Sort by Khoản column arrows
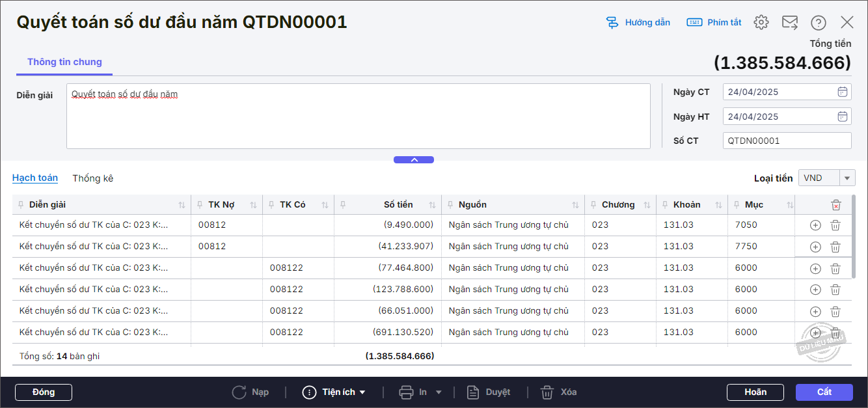This screenshot has width=868, height=408. coord(718,205)
